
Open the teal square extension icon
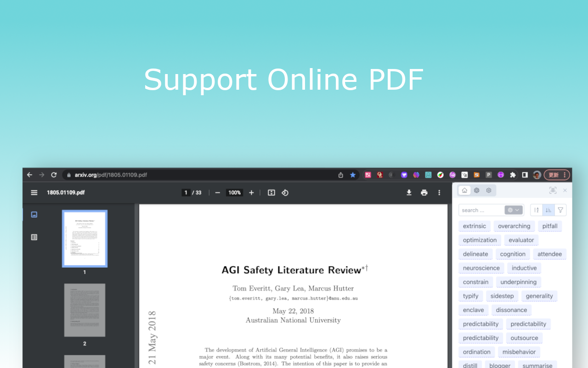point(428,175)
